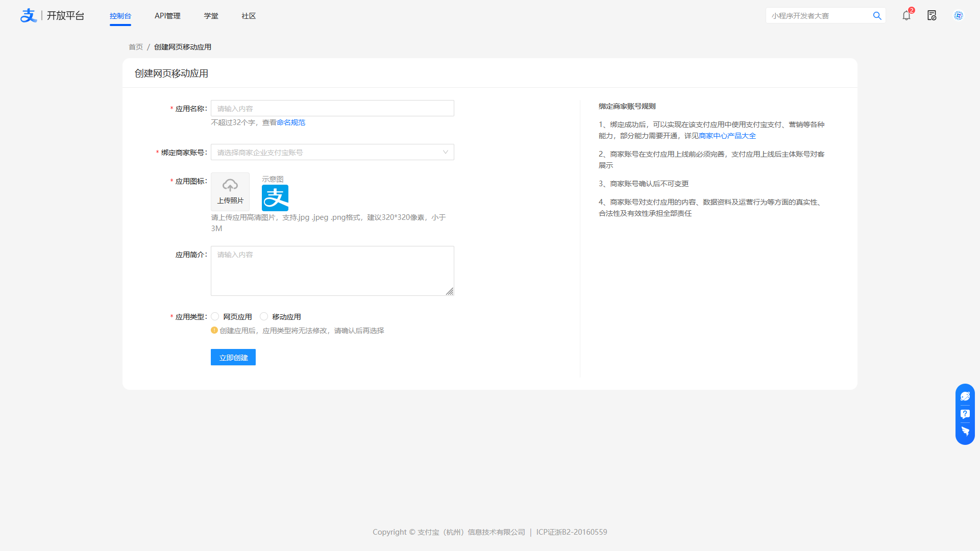Open the question help chat icon
This screenshot has height=551, width=980.
(x=965, y=414)
